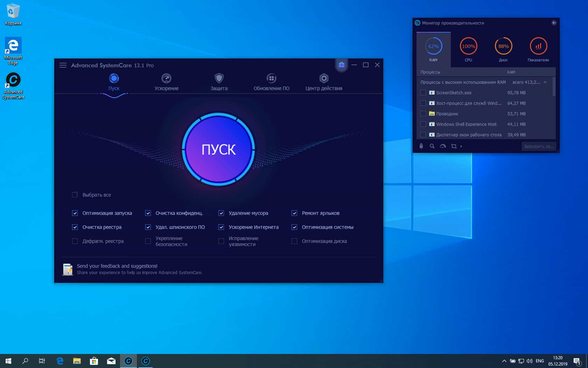This screenshot has height=368, width=588.
Task: Sort processes by RAM column header
Action: [511, 72]
